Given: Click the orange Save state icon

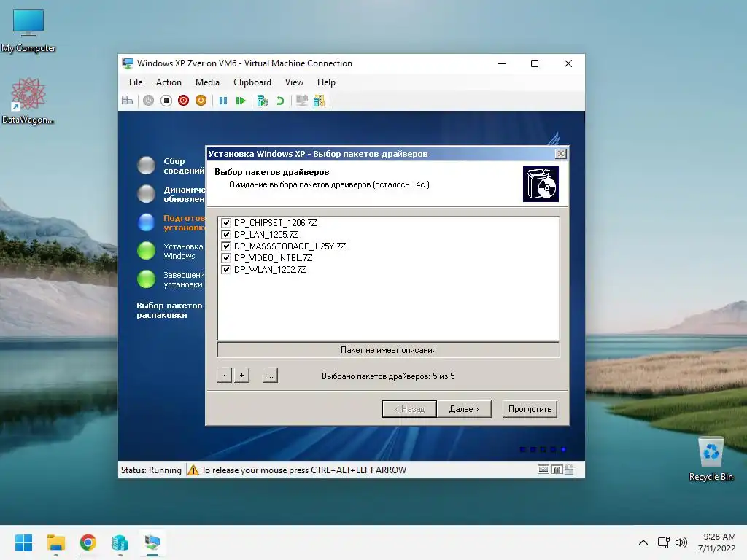Looking at the screenshot, I should click(x=201, y=101).
